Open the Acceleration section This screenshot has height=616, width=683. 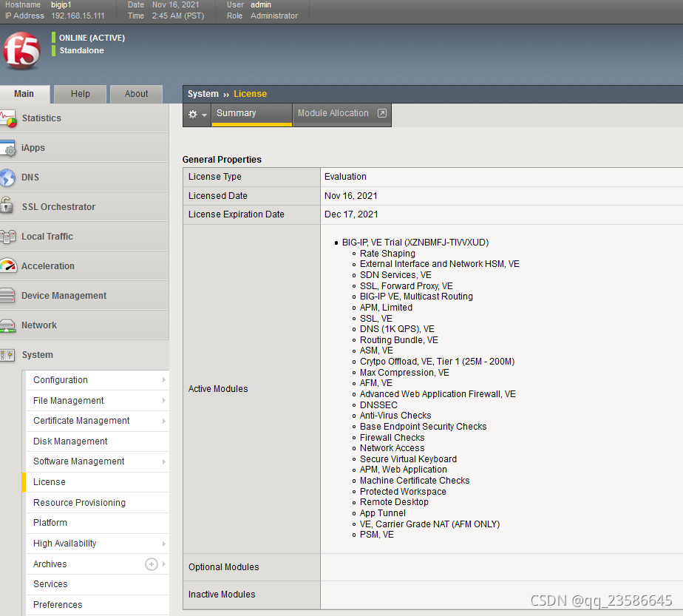tap(84, 266)
